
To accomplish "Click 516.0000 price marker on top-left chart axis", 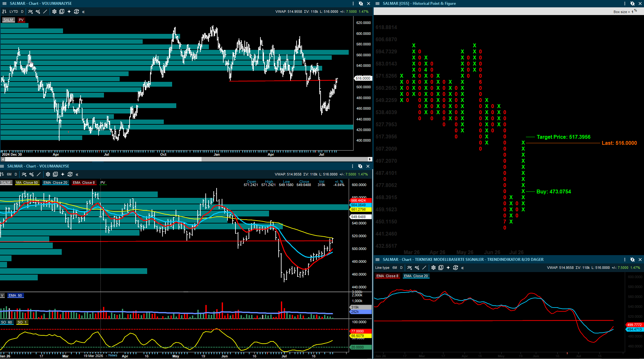I will point(363,78).
